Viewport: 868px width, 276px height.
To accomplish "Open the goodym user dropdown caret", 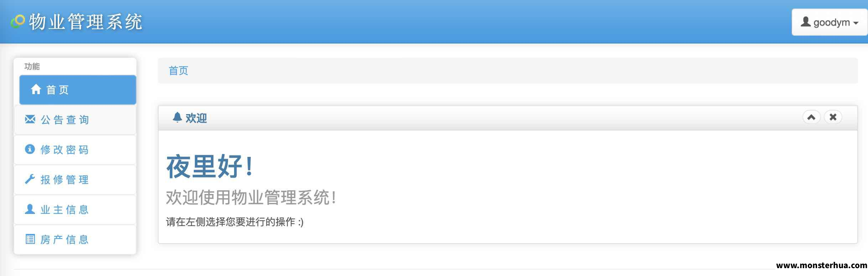I will tap(856, 23).
